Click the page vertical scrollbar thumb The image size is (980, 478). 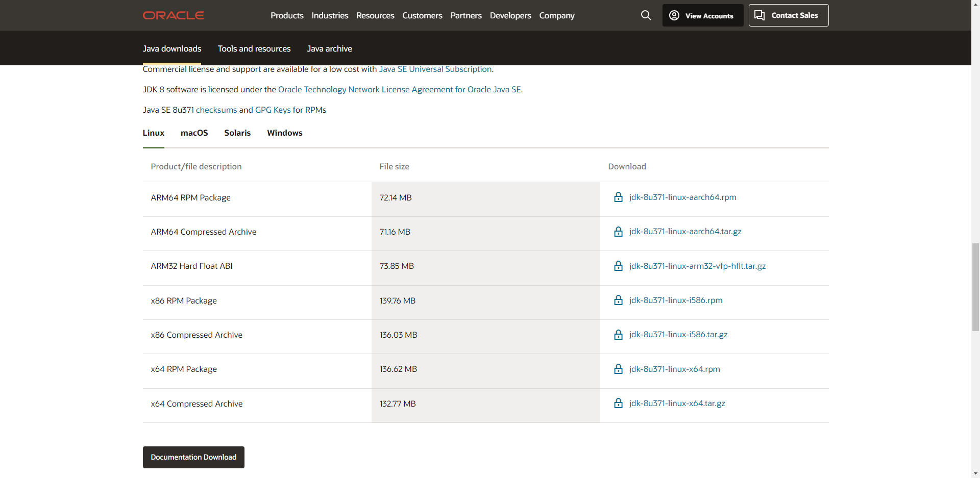pyautogui.click(x=975, y=287)
